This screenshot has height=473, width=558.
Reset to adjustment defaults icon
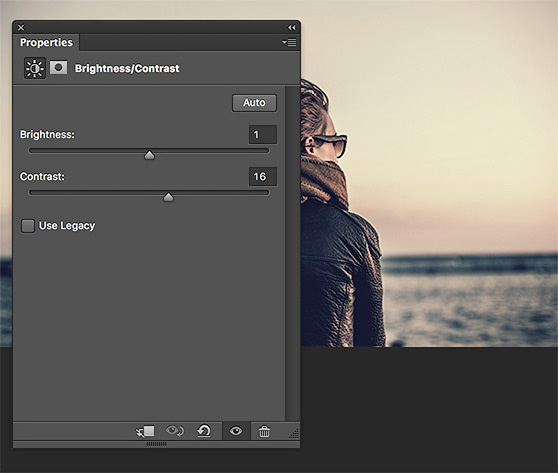click(x=204, y=431)
